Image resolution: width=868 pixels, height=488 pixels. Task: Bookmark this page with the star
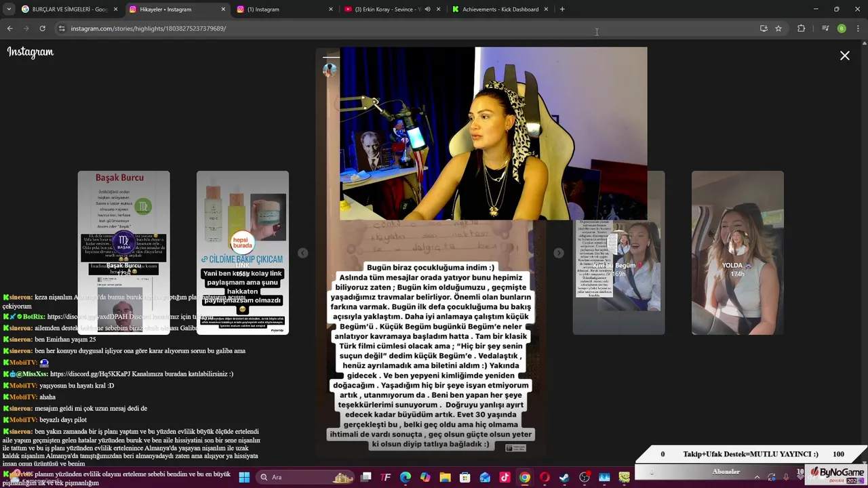[778, 28]
